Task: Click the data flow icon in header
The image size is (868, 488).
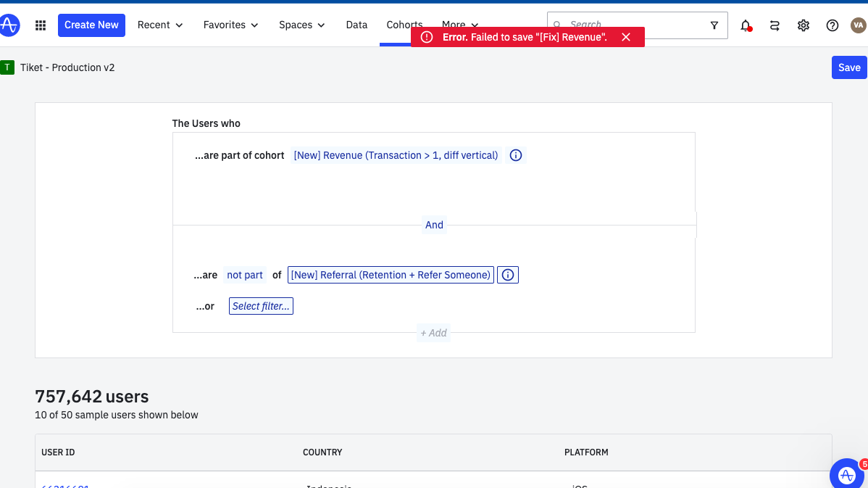Action: [x=775, y=25]
